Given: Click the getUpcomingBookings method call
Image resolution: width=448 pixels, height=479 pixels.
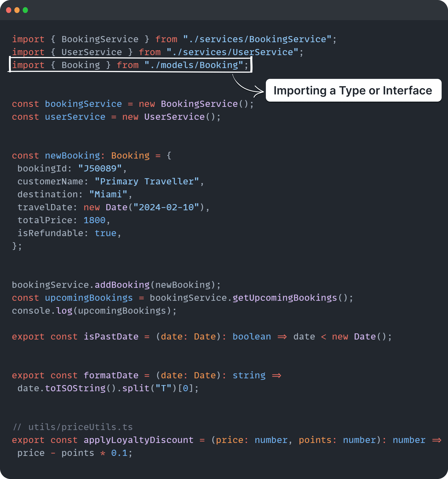Looking at the screenshot, I should (285, 298).
